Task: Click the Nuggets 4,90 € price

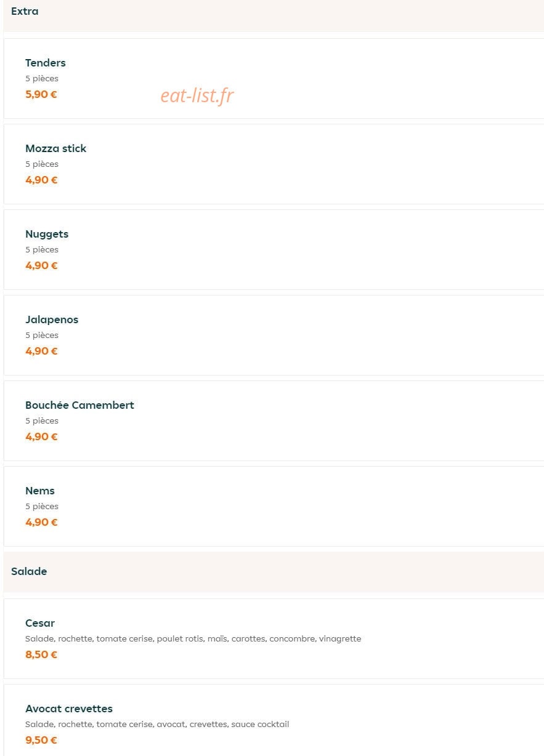Action: pyautogui.click(x=41, y=265)
